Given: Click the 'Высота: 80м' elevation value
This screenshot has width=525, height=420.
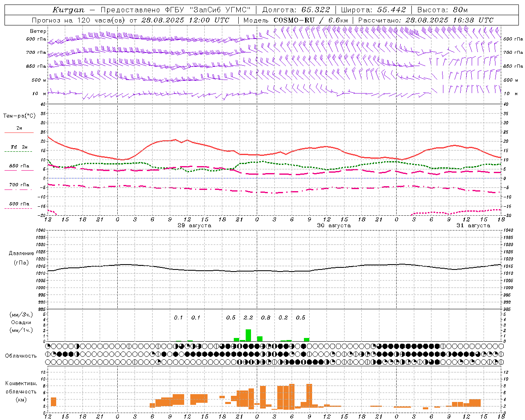Looking at the screenshot, I should click(x=443, y=10).
